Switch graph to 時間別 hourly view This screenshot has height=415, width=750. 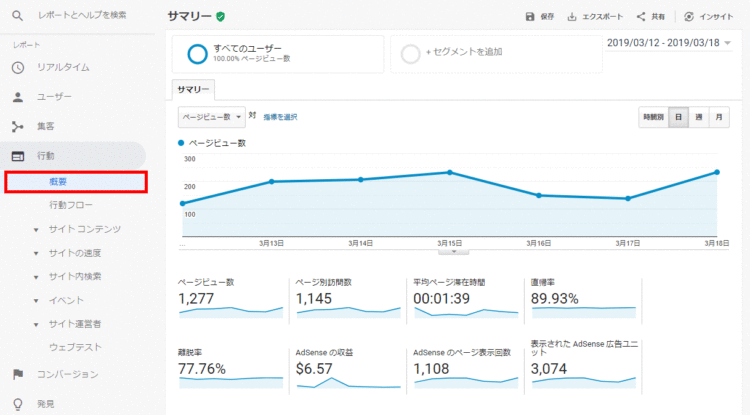[x=653, y=117]
